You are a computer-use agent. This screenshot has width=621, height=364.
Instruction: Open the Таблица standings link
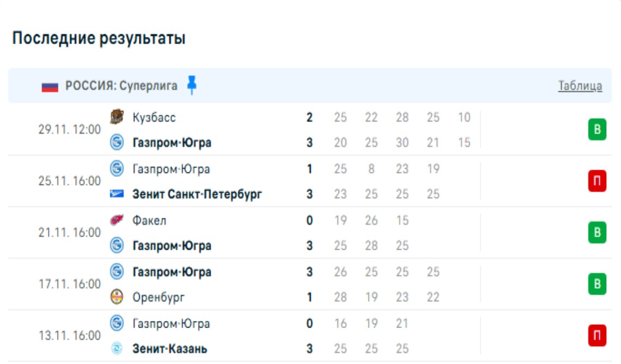click(x=580, y=86)
